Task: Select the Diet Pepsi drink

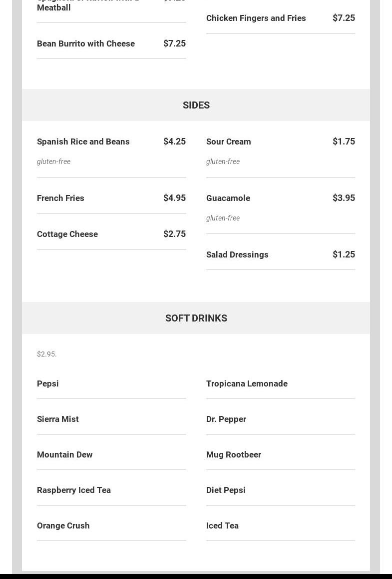Action: point(226,490)
